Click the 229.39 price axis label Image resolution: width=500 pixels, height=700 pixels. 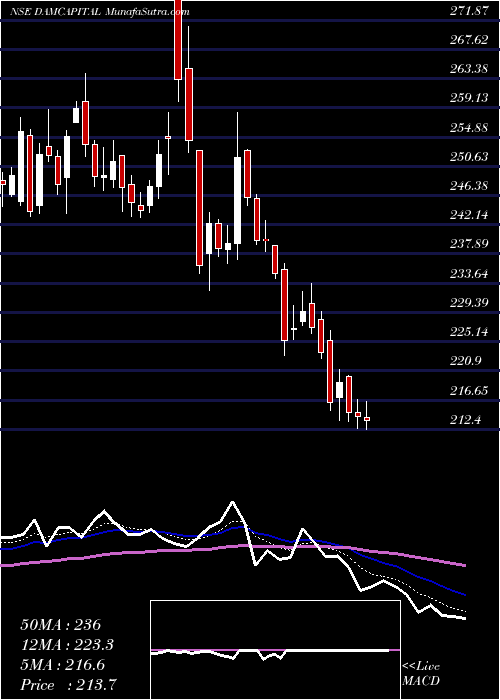469,303
